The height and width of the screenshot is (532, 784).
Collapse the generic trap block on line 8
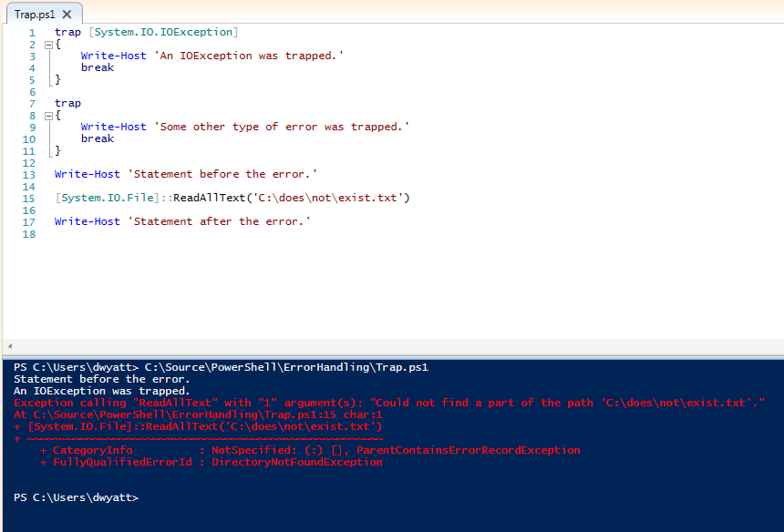tap(46, 115)
